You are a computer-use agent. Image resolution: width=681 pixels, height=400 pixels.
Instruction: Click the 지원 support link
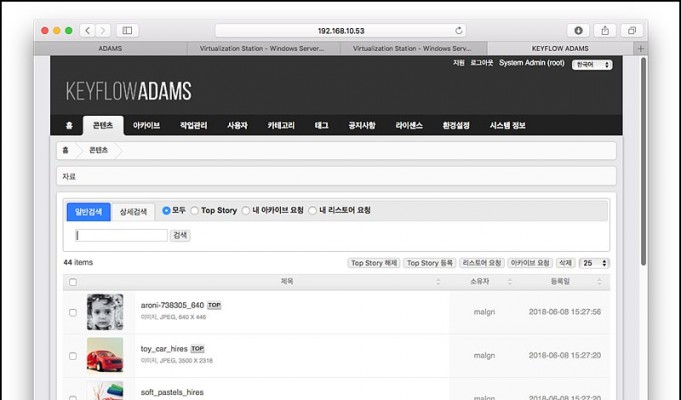click(459, 63)
